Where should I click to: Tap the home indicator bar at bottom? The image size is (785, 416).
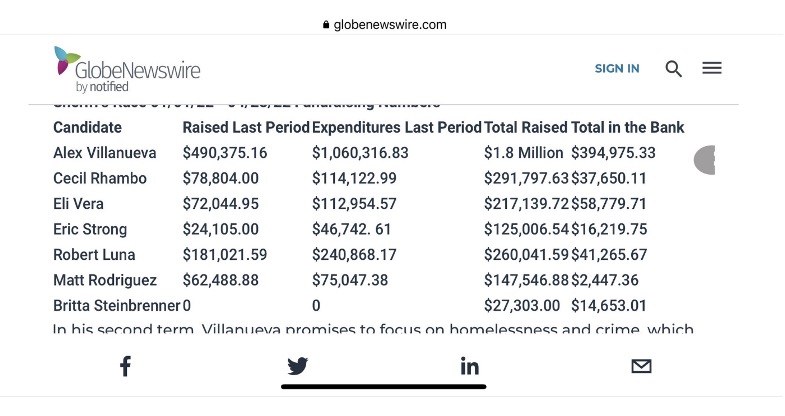(x=384, y=386)
